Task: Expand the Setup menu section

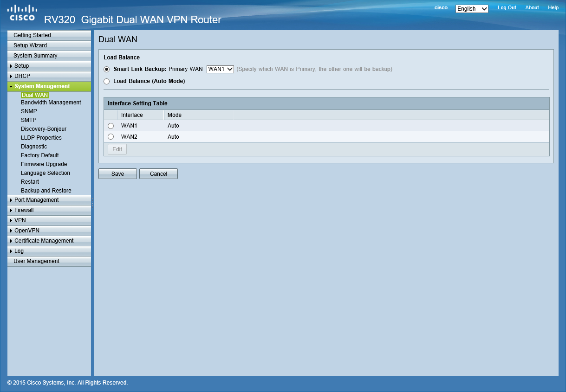Action: (x=49, y=66)
